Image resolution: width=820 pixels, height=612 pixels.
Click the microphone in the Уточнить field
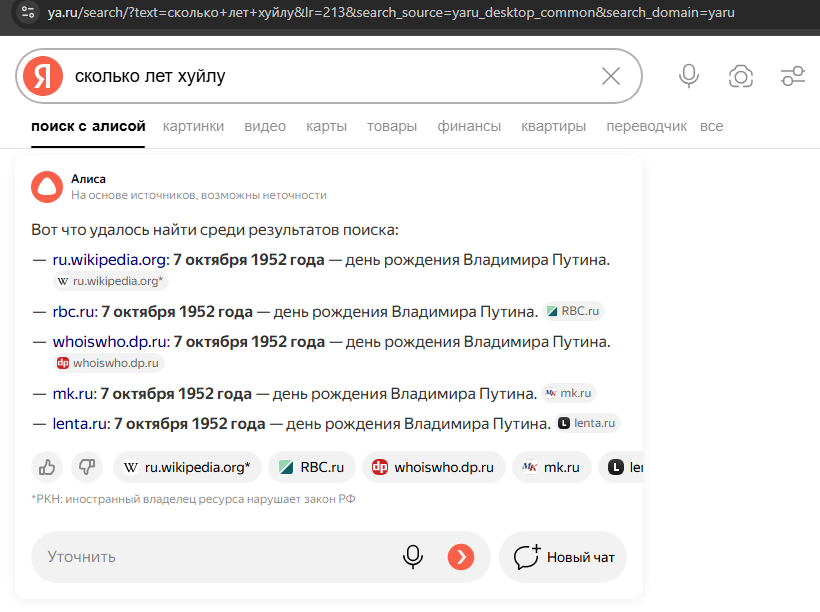413,557
